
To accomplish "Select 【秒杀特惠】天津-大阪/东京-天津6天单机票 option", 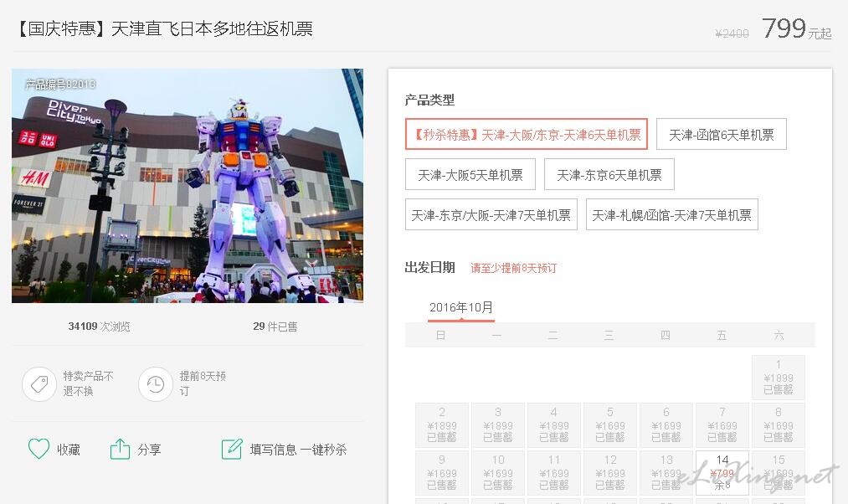I will 527,134.
